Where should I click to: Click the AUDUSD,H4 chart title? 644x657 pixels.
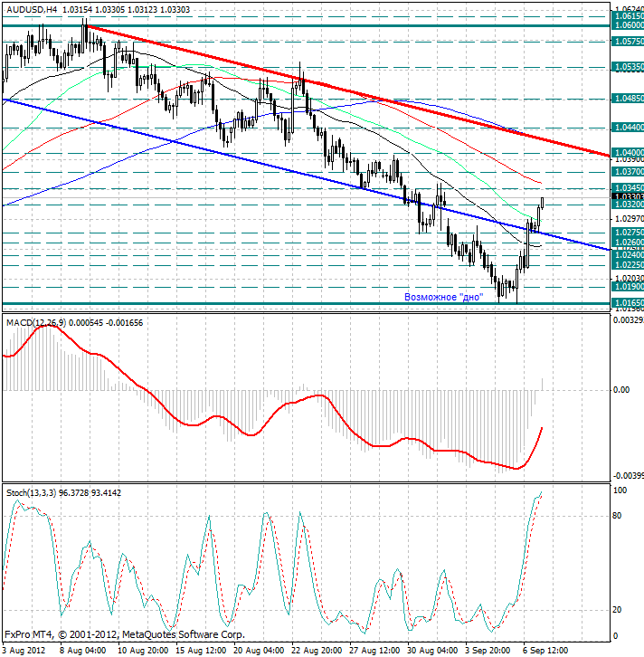[x=31, y=7]
